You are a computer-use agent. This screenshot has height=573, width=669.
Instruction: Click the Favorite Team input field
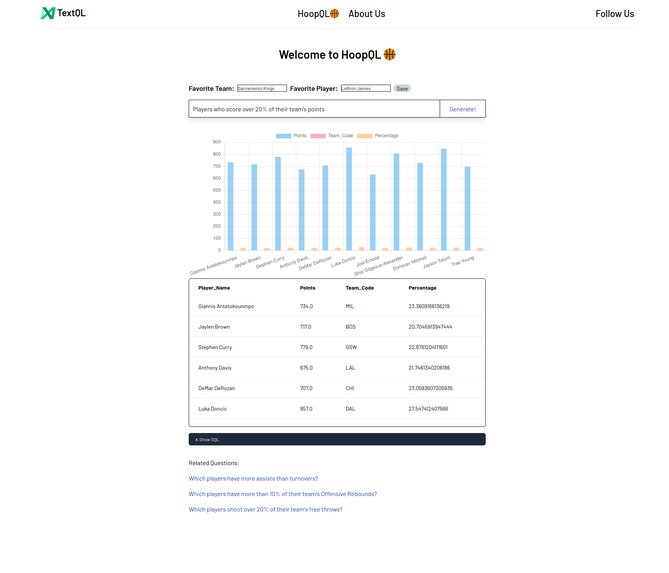point(262,88)
